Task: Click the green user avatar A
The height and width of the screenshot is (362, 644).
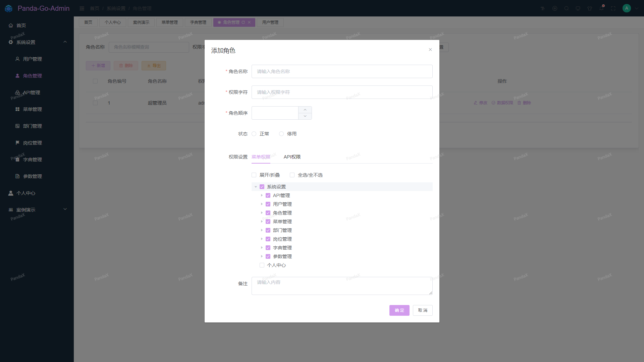Action: (x=627, y=8)
